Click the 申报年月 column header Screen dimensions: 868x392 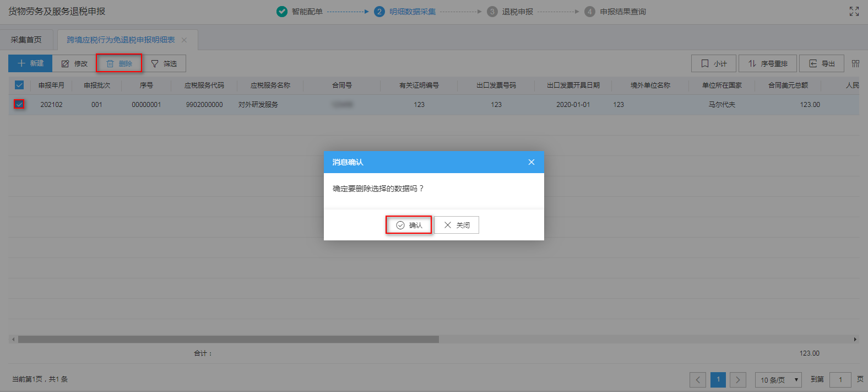pos(51,85)
